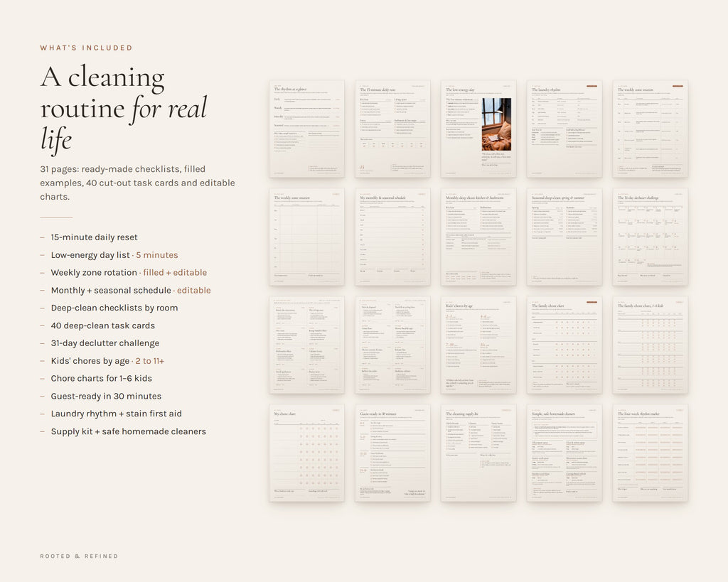View 'The laundry rhythm' page thumbnail

[x=564, y=129]
